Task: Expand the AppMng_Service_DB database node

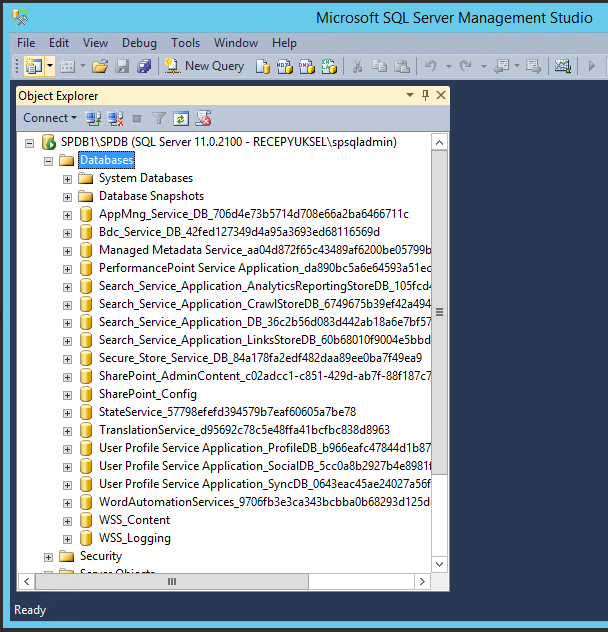Action: pyautogui.click(x=67, y=216)
